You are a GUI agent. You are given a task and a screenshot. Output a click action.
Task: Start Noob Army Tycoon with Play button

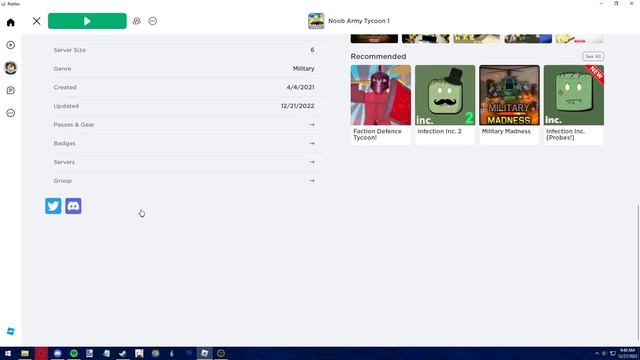[87, 21]
